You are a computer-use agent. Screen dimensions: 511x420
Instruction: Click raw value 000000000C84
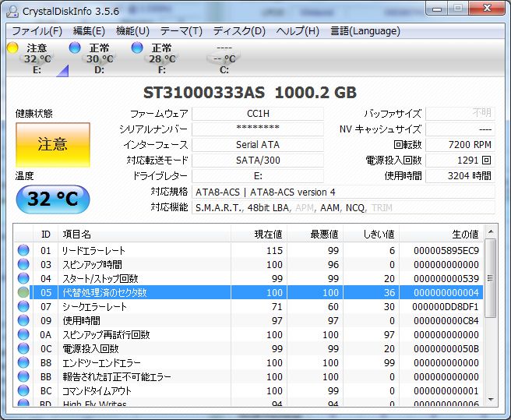point(446,320)
